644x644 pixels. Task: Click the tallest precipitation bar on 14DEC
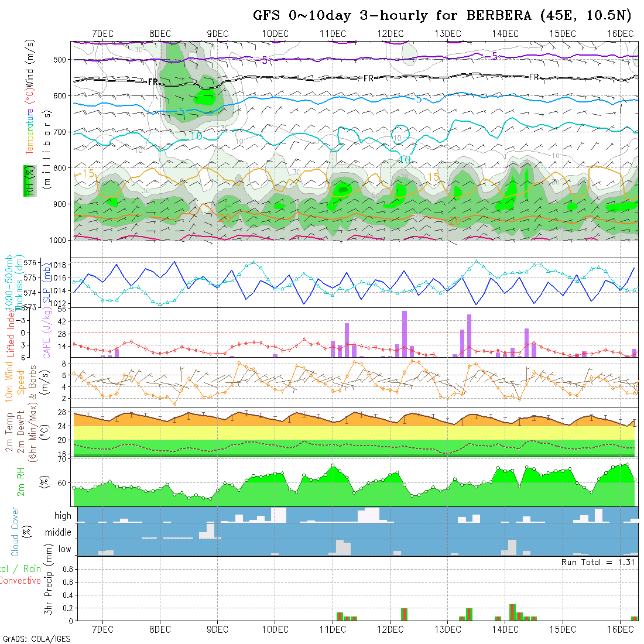[512, 612]
